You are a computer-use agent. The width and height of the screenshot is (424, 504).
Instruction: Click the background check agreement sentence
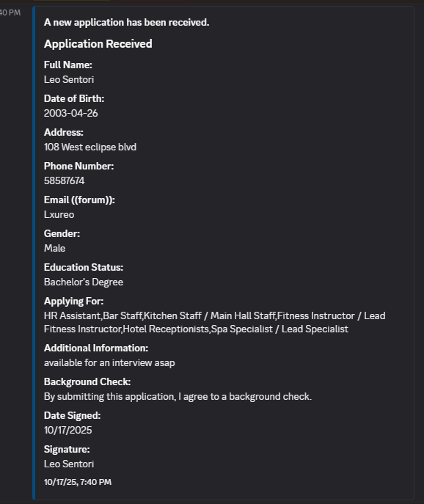click(x=178, y=396)
